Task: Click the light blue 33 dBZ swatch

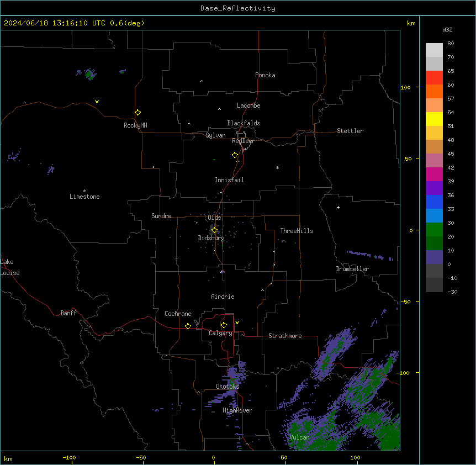Action: (434, 216)
